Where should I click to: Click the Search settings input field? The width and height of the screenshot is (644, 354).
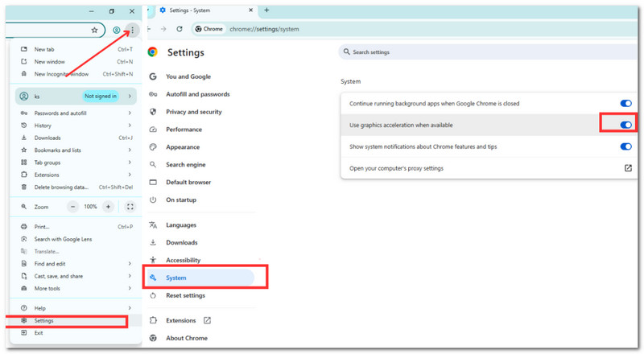click(x=488, y=52)
